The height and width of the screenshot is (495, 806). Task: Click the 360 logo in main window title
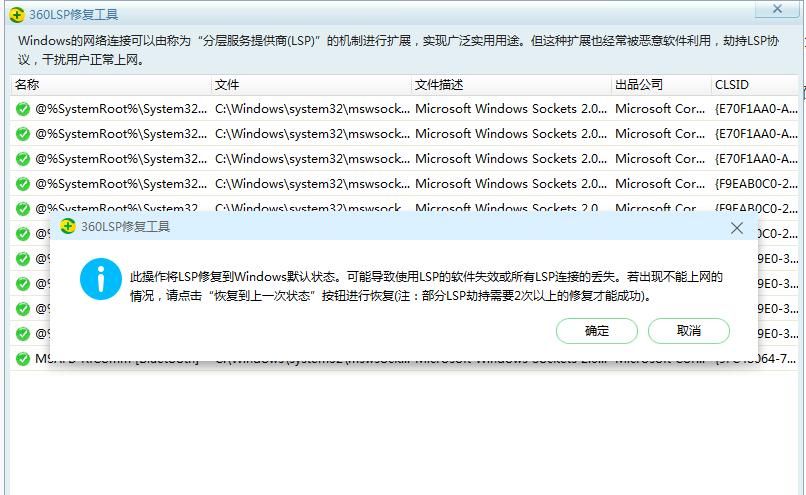[17, 15]
